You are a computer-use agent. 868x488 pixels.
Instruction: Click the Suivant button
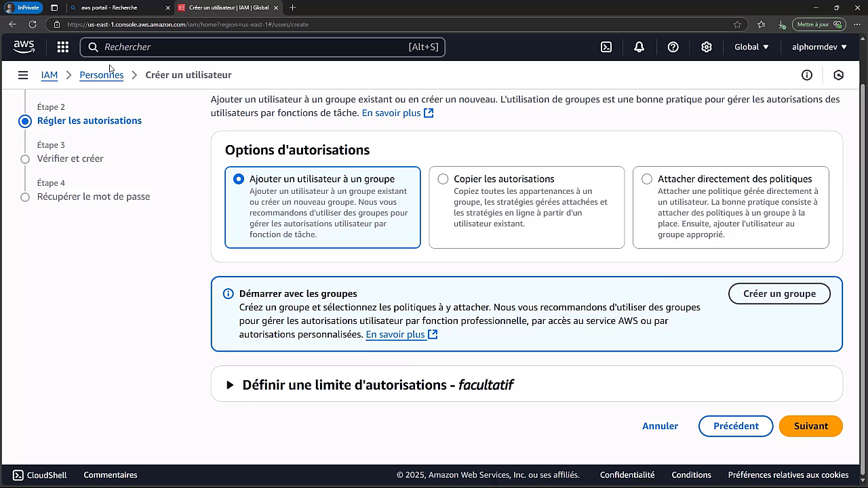[x=810, y=426]
